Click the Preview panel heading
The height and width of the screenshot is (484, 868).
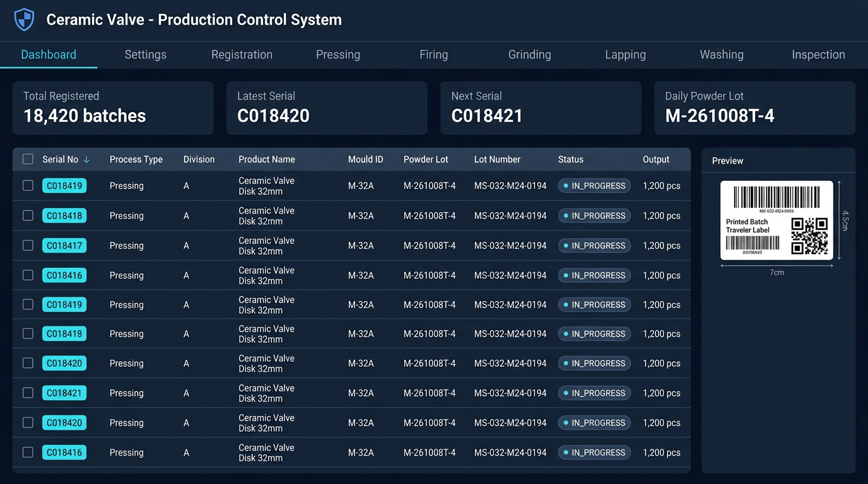[x=728, y=161]
